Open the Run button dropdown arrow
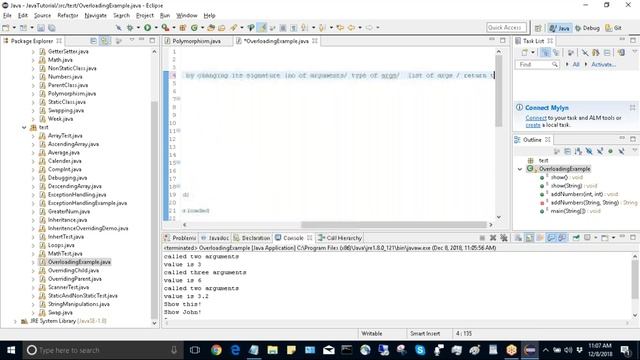The height and width of the screenshot is (360, 640). pos(156,27)
